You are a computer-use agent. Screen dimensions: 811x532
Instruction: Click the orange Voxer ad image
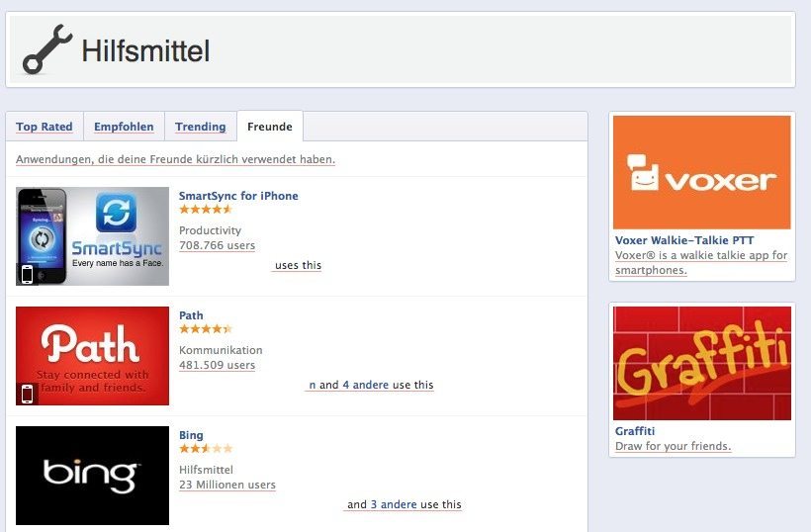click(x=702, y=172)
